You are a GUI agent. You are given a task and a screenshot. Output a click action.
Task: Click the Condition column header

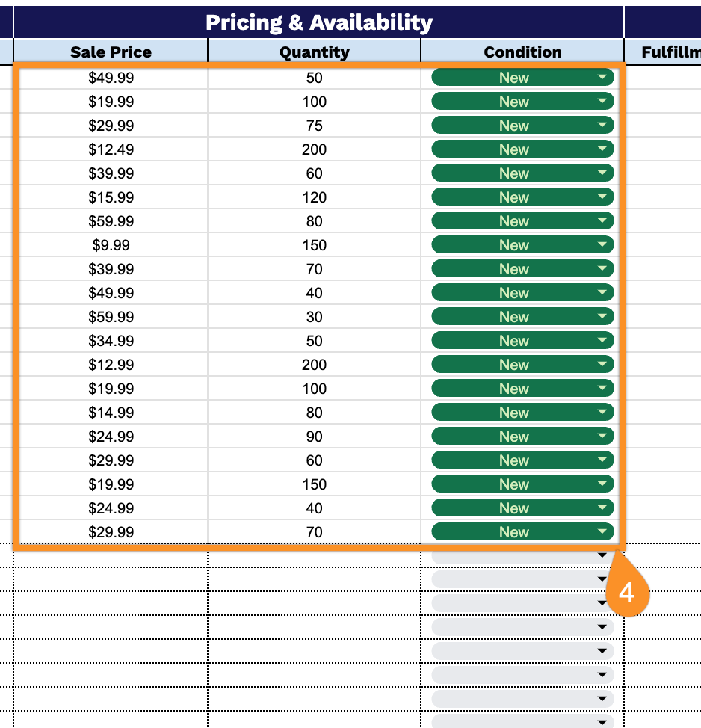522,52
